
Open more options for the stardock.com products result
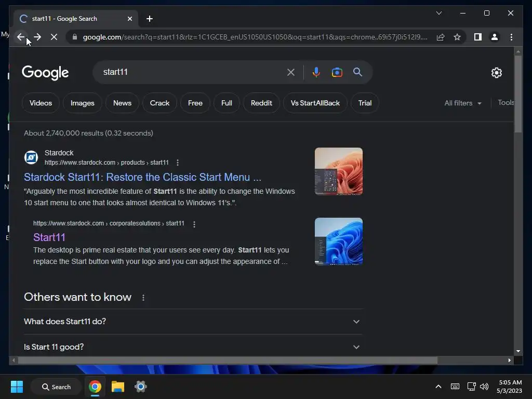click(178, 163)
